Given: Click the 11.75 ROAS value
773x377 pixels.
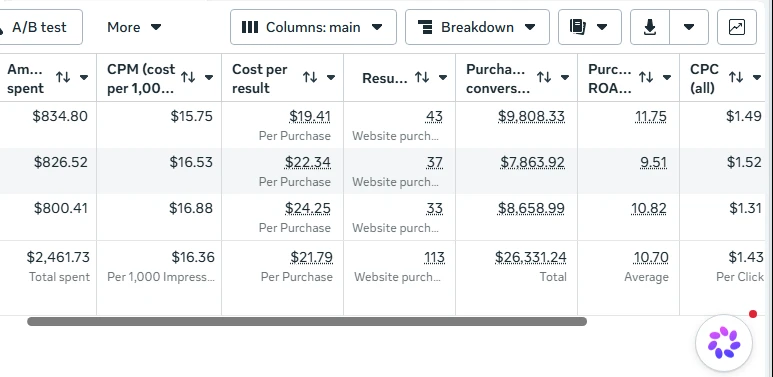Looking at the screenshot, I should click(x=651, y=116).
